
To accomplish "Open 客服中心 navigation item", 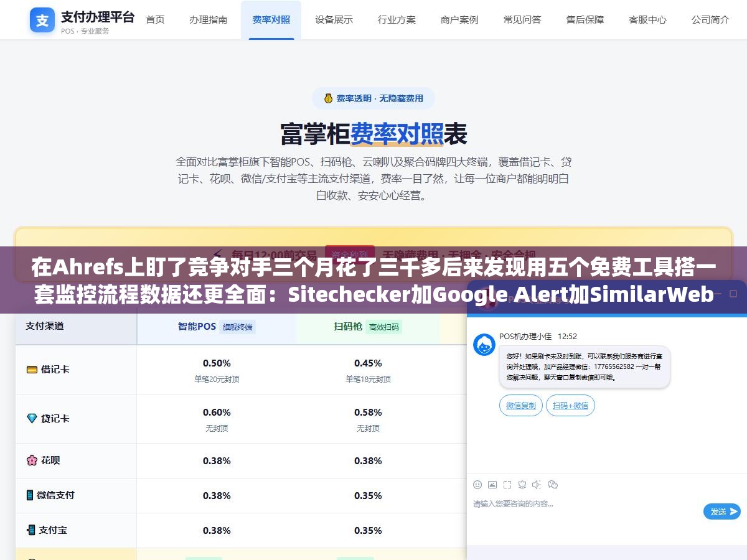I will coord(647,19).
